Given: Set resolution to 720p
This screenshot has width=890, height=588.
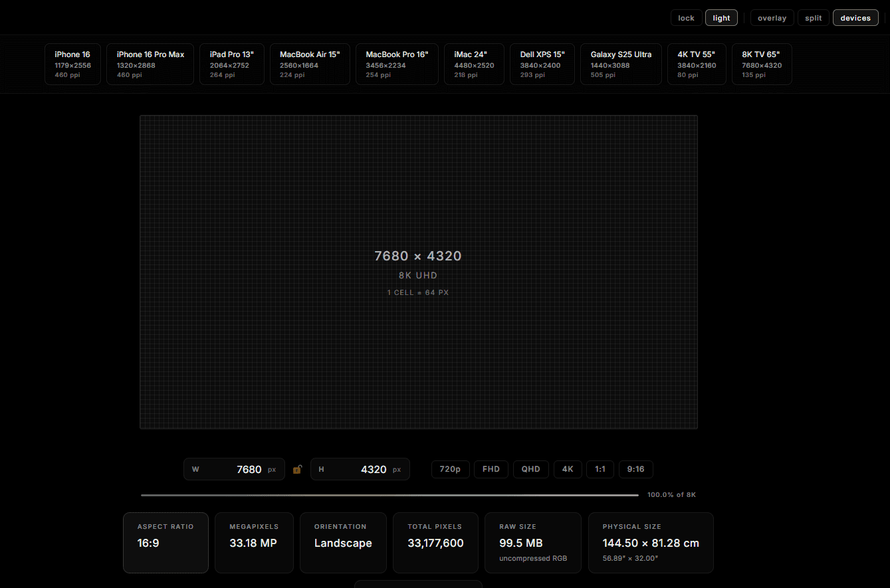Looking at the screenshot, I should (x=450, y=469).
